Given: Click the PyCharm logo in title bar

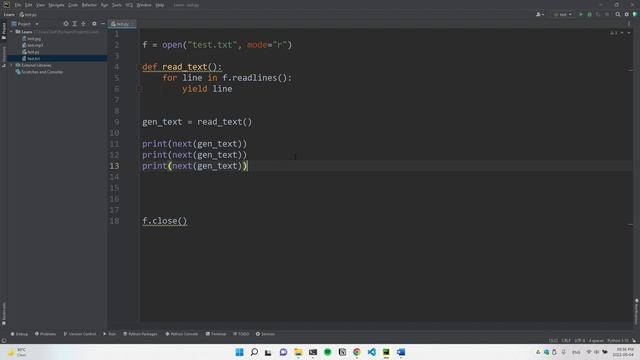Looking at the screenshot, I should (6, 5).
